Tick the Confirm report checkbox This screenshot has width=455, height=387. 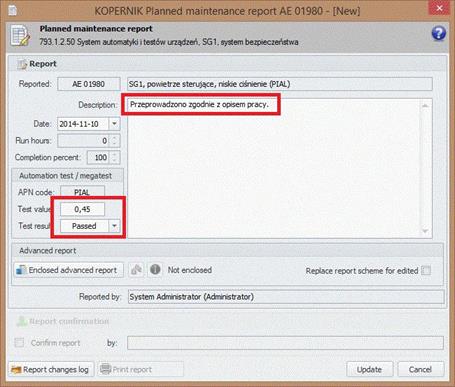tap(19, 343)
